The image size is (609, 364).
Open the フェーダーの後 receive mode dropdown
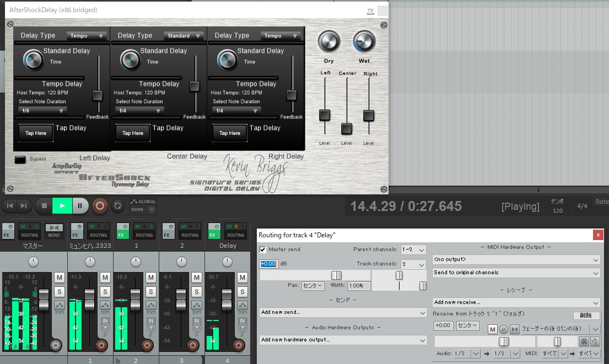coord(560,329)
